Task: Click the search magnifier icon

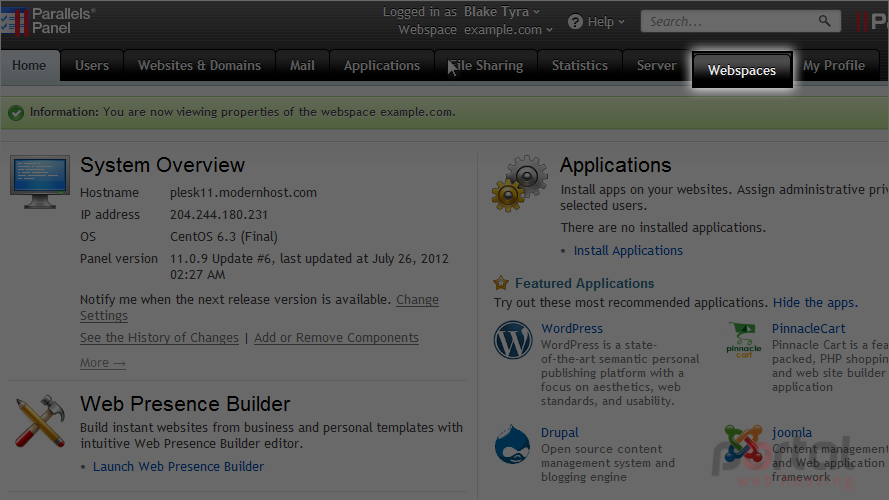Action: click(x=824, y=21)
